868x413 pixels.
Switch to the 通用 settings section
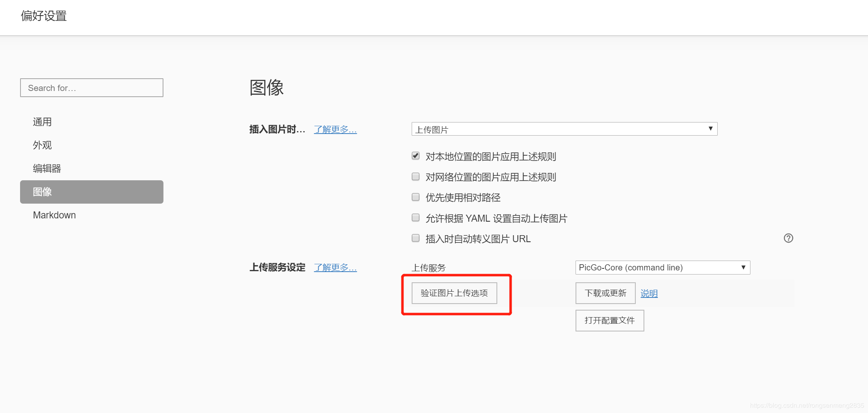pyautogui.click(x=42, y=121)
